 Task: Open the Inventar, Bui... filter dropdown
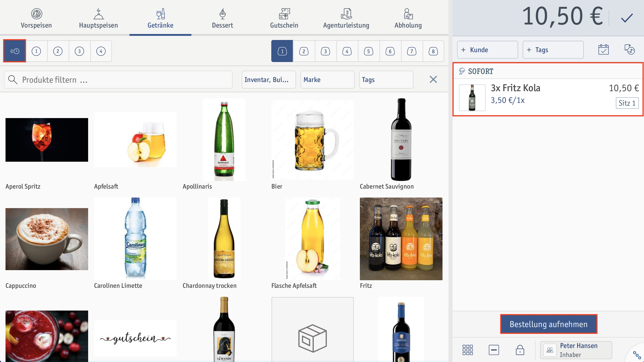pos(269,79)
